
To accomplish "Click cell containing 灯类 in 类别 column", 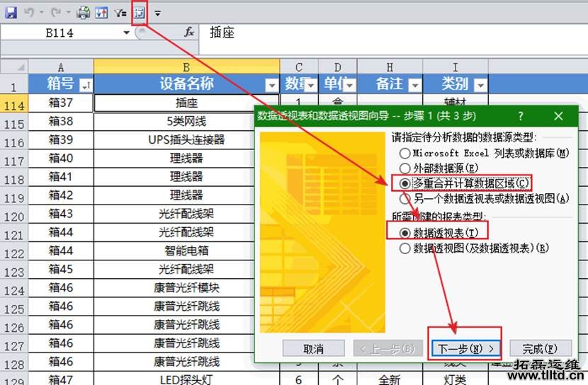I will point(456,379).
